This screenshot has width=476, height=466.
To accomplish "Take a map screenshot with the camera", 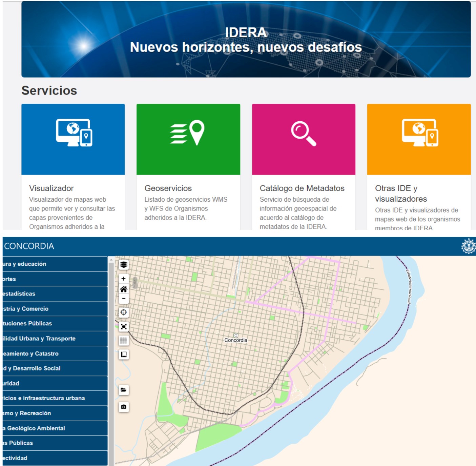I will pyautogui.click(x=124, y=407).
